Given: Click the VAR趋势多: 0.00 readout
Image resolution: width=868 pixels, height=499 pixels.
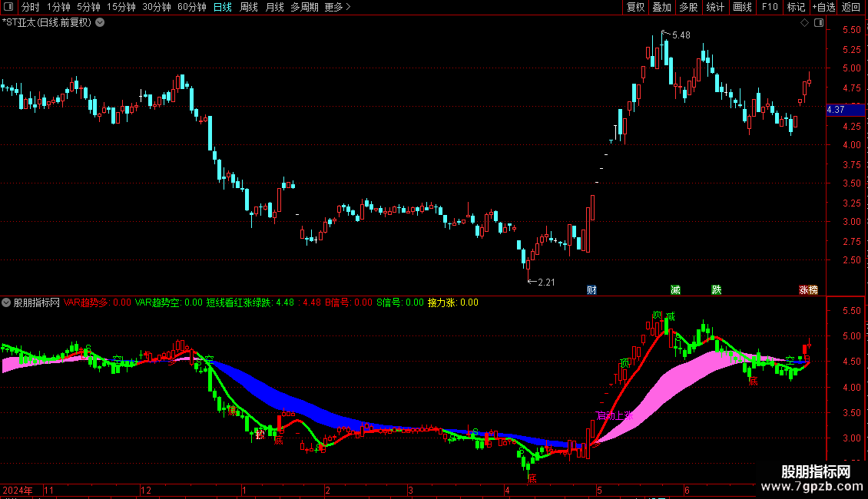Looking at the screenshot, I should tap(98, 302).
